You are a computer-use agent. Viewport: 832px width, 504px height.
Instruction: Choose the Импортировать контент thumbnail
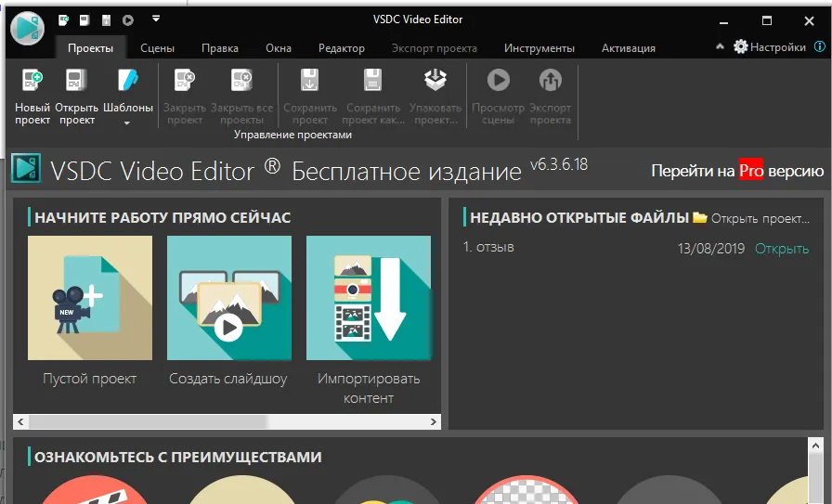point(369,298)
